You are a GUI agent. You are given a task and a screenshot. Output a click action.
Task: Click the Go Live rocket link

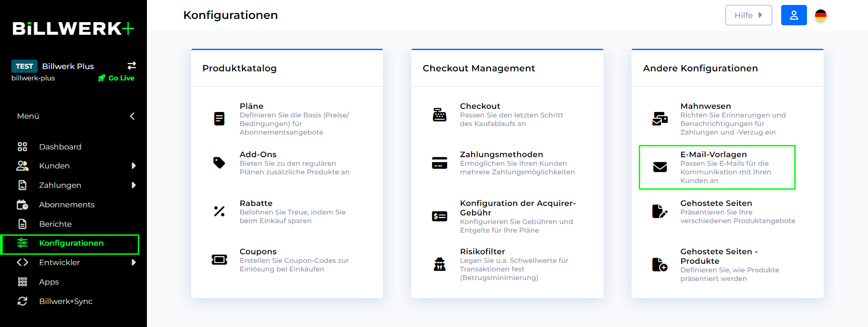[x=116, y=78]
